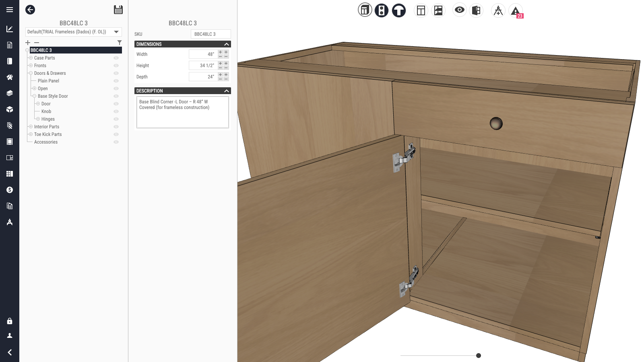Click the description text box
The image size is (644, 362).
point(183,112)
